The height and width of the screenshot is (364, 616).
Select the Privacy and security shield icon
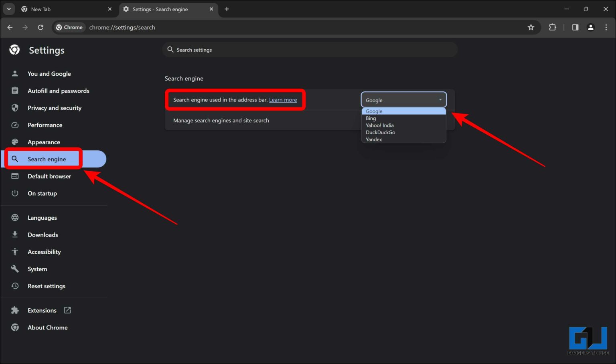tap(15, 108)
